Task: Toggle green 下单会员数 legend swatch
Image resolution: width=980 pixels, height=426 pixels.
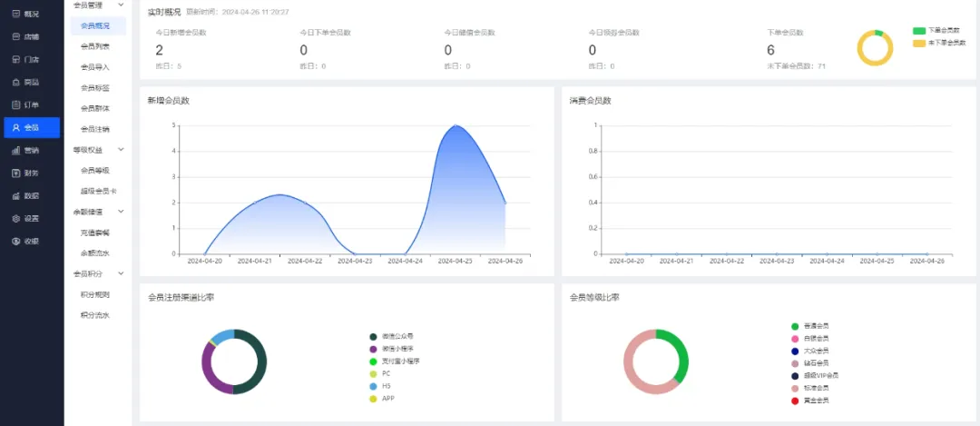Action: tap(918, 30)
